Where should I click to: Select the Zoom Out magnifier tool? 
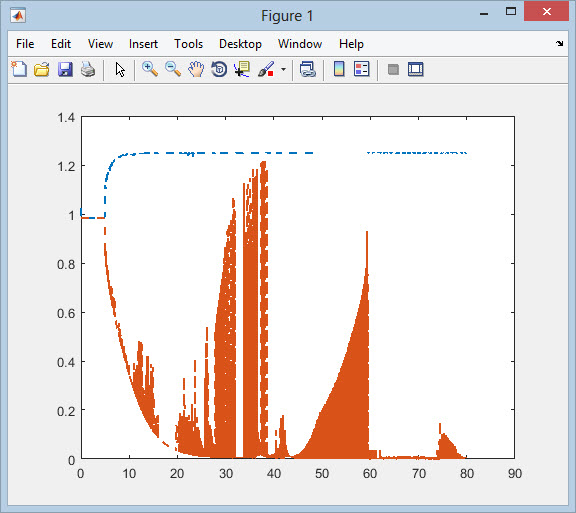coord(173,69)
